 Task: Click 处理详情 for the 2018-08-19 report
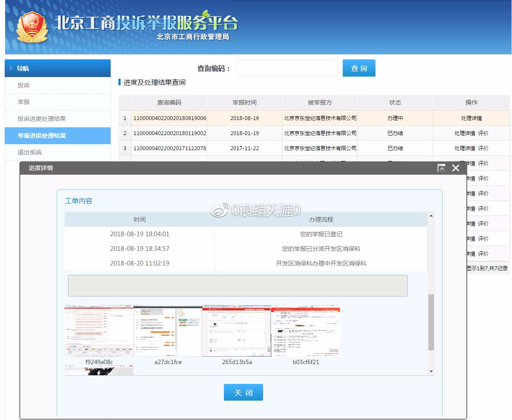tap(471, 118)
